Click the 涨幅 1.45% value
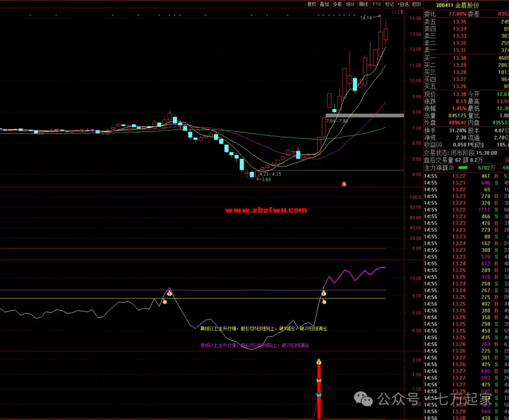The image size is (509, 420). 459,108
